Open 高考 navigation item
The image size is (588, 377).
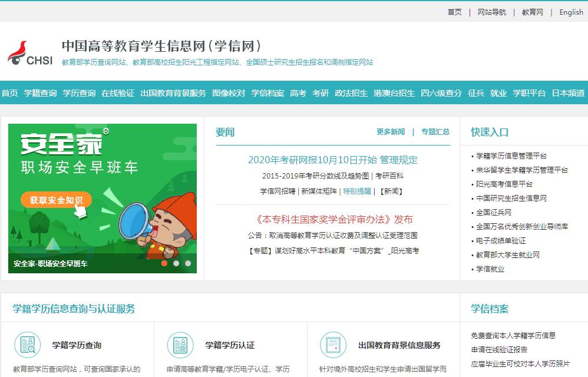tap(298, 93)
